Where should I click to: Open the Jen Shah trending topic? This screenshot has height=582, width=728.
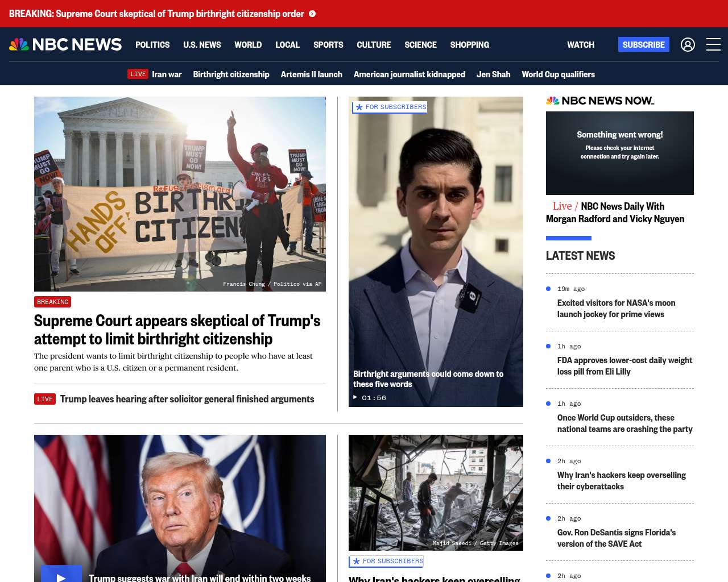(x=493, y=74)
